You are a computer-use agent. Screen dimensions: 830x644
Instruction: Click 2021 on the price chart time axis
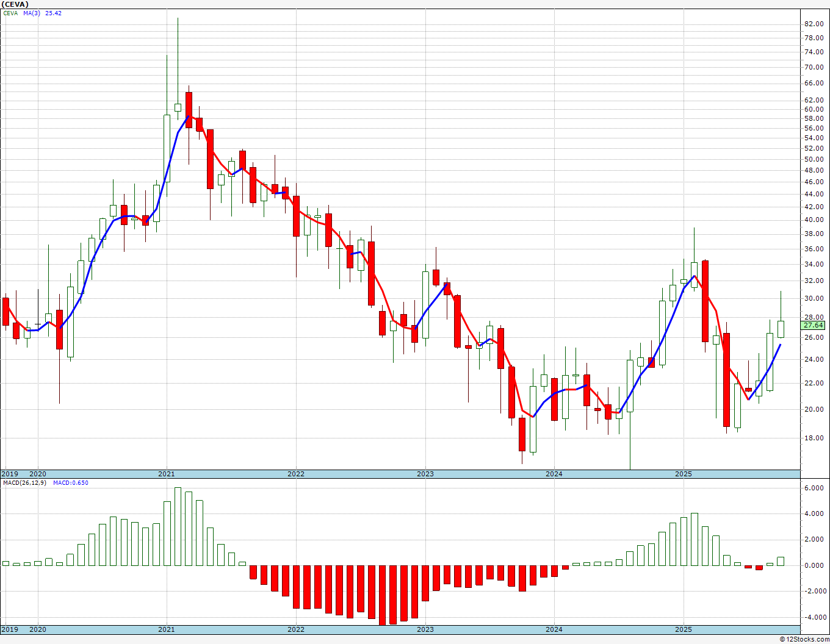coord(167,474)
